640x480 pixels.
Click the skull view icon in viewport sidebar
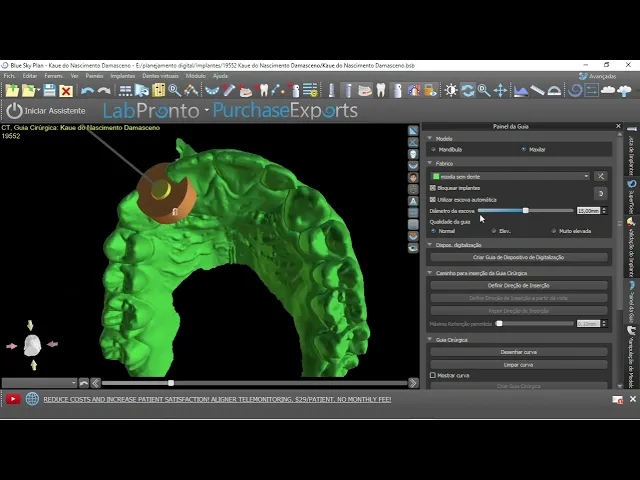413,154
